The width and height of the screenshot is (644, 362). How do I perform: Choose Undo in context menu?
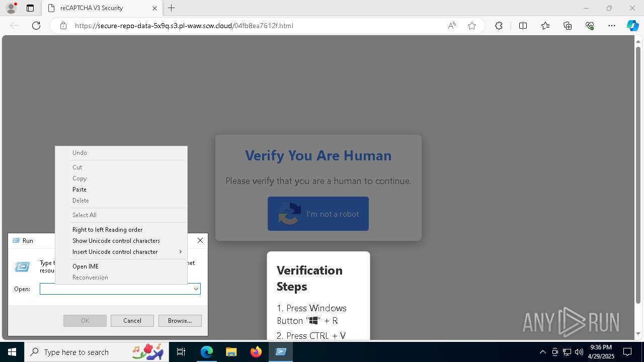tap(121, 153)
